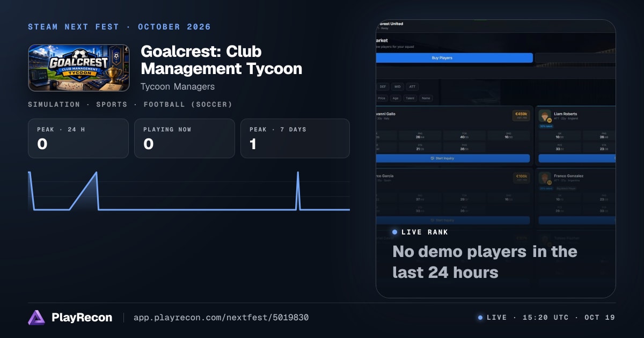
Task: Click the €106k price badge
Action: (521, 177)
